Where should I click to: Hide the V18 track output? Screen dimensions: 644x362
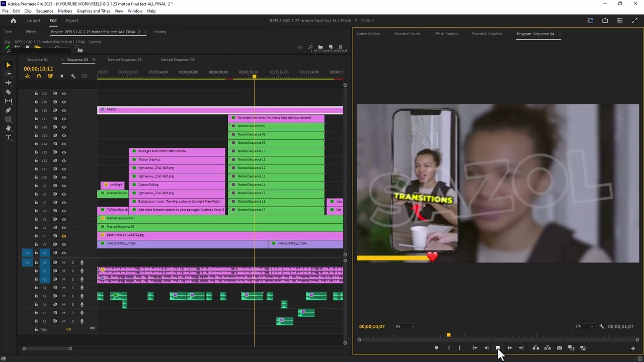tap(64, 110)
